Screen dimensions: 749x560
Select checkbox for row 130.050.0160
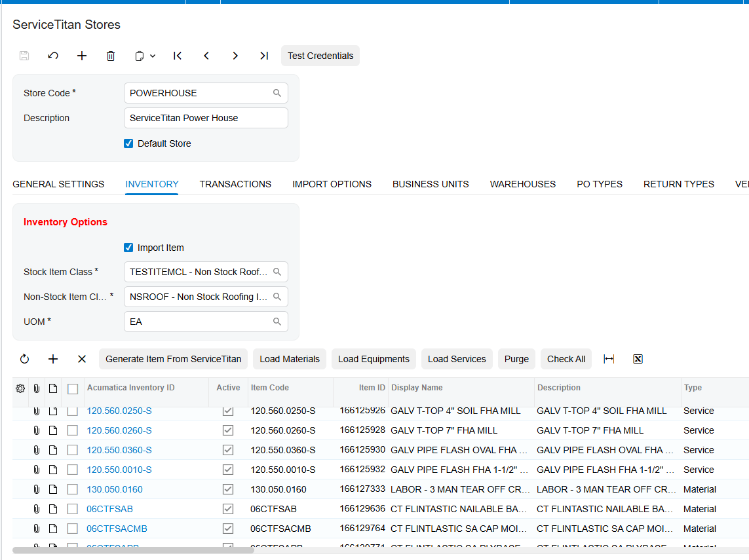[73, 489]
